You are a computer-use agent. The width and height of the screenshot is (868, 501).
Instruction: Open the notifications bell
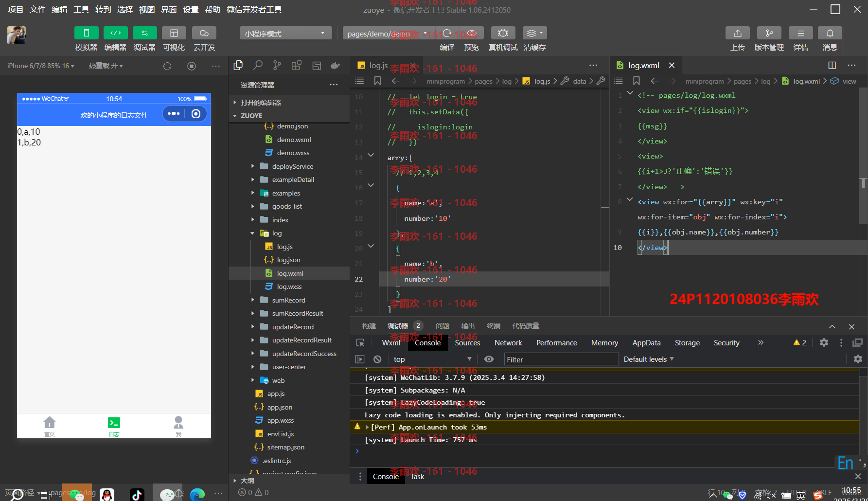(x=830, y=33)
